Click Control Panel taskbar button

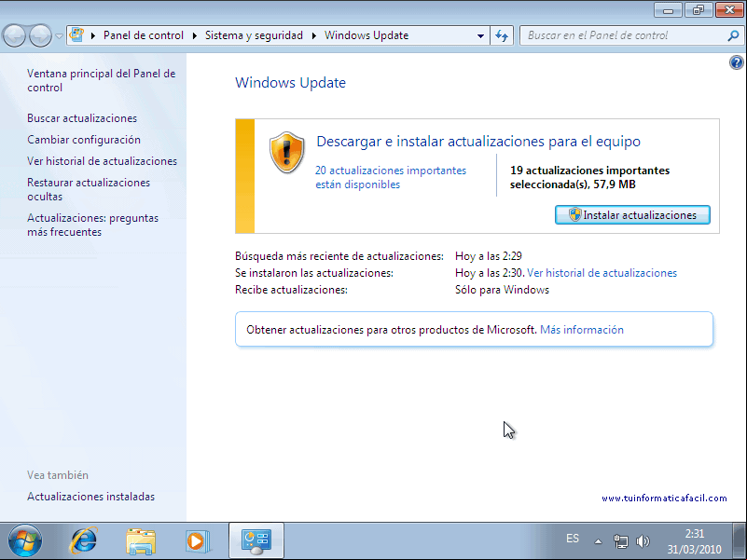pos(256,540)
